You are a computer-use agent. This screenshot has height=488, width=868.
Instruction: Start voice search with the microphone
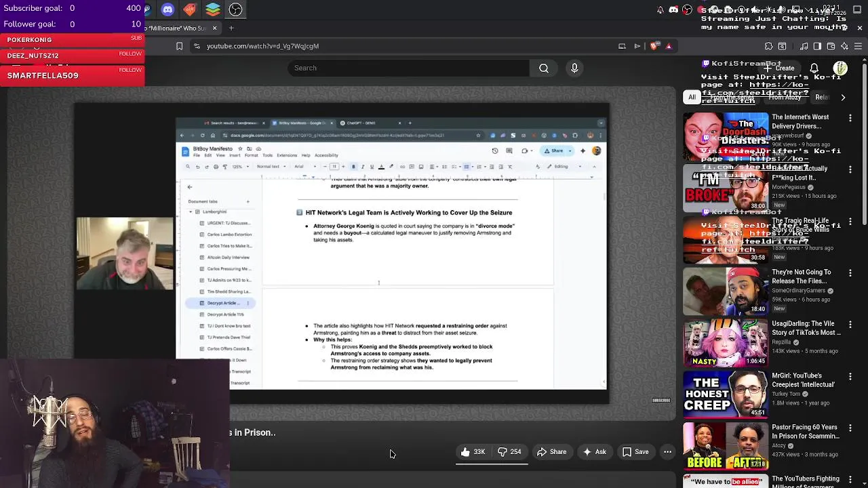(574, 68)
